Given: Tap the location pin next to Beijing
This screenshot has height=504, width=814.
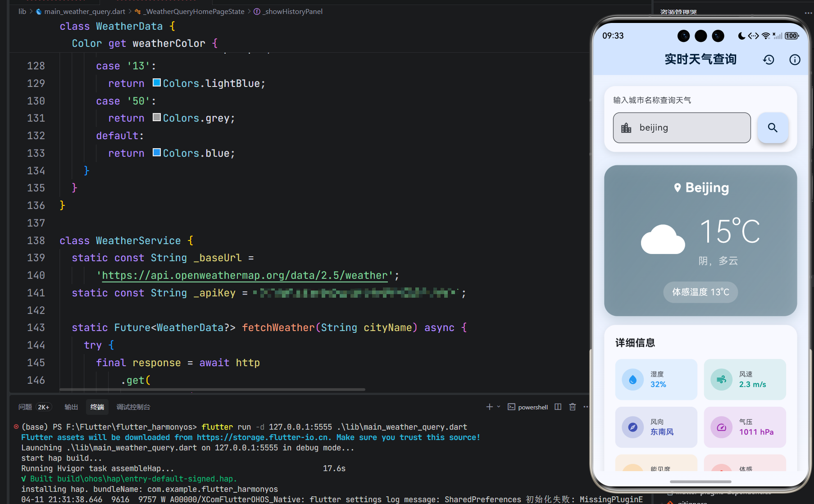Looking at the screenshot, I should [677, 188].
